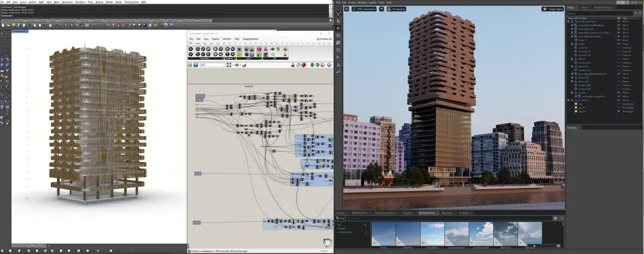Viewport: 644px width, 254px height.
Task: Toggle the Tree view button in Environments browser
Action: 339,218
